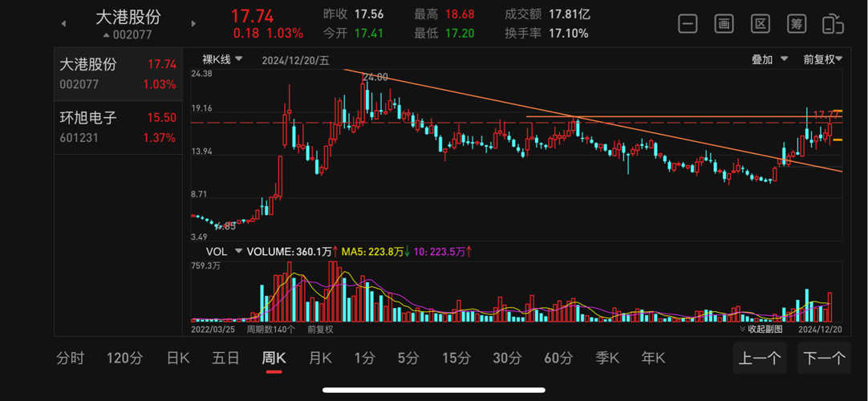
Task: Select 环旭电子 in the stock list
Action: point(118,128)
